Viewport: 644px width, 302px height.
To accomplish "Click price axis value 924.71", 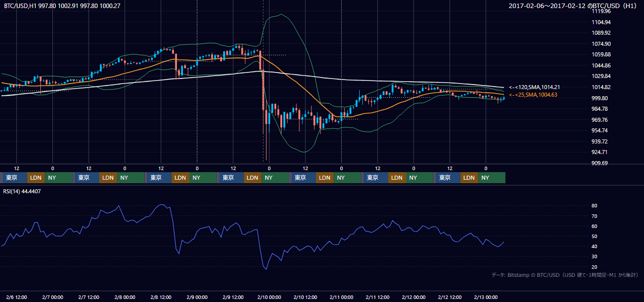I will 600,152.
